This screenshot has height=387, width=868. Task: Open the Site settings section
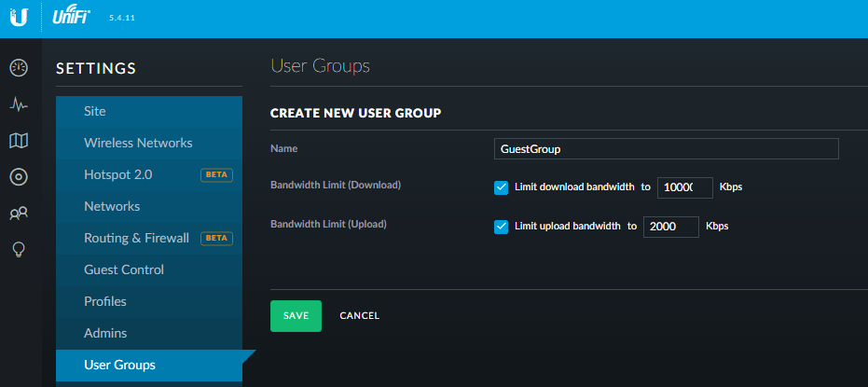click(x=95, y=111)
